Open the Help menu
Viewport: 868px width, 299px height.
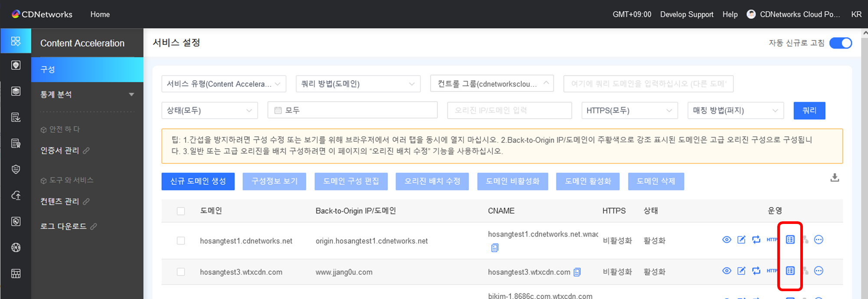pos(730,14)
